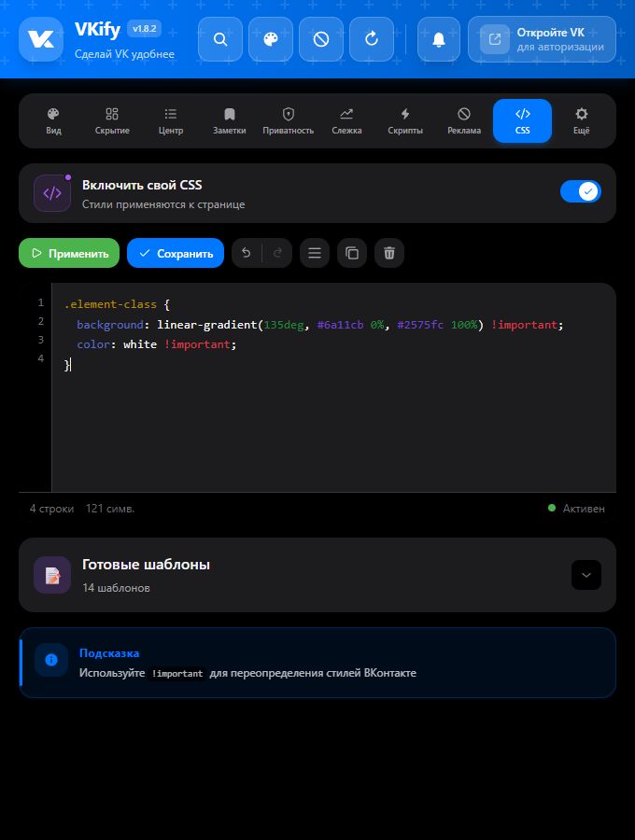Click line number 1 in the gutter
Image resolution: width=635 pixels, height=840 pixels.
coord(41,302)
